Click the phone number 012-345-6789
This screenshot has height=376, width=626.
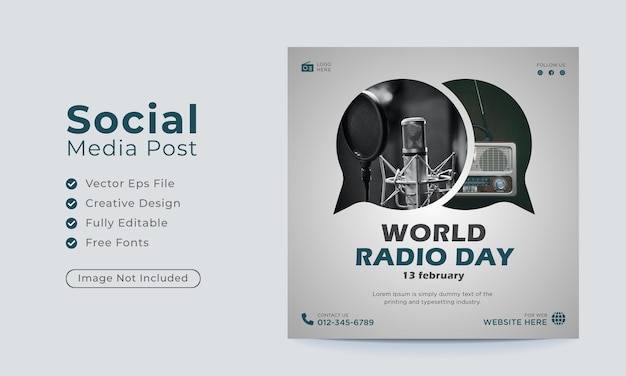[x=346, y=322]
